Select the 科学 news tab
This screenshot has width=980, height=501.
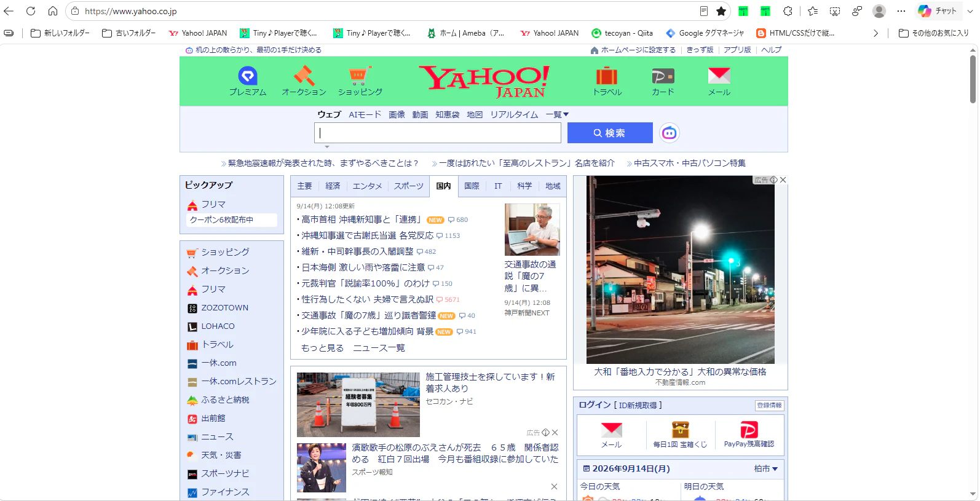524,186
